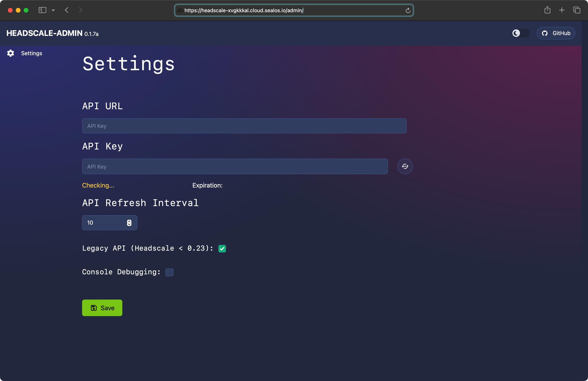Click the refresh interval stepper arrows
This screenshot has height=381, width=588.
click(129, 223)
